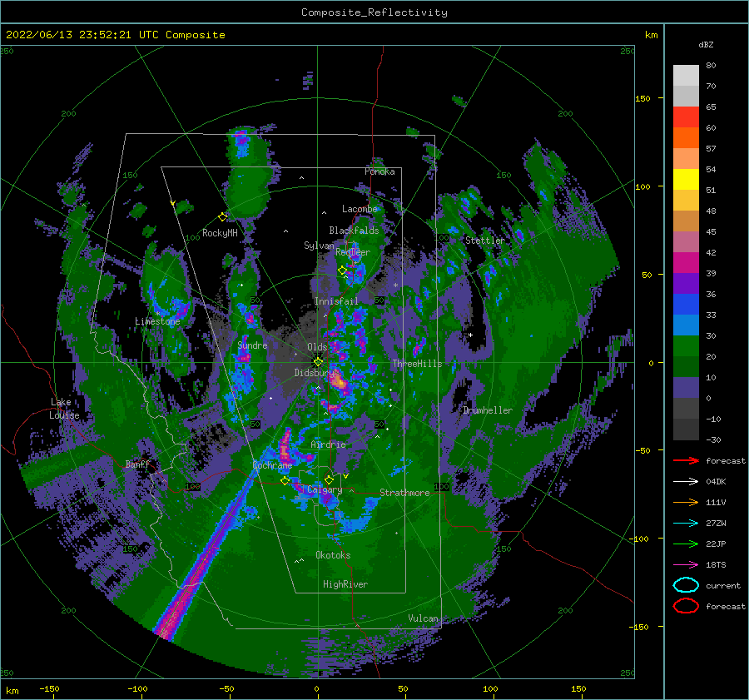Viewport: 749px width, 700px height.
Task: Select the Ponoka label on the map
Action: [379, 171]
